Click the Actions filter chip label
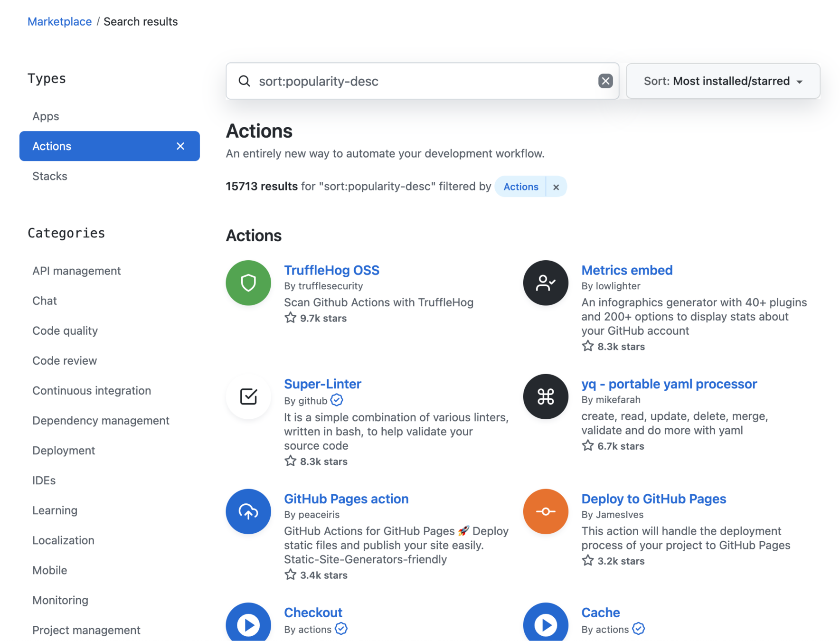Screen dimensions: 840x641 point(520,187)
